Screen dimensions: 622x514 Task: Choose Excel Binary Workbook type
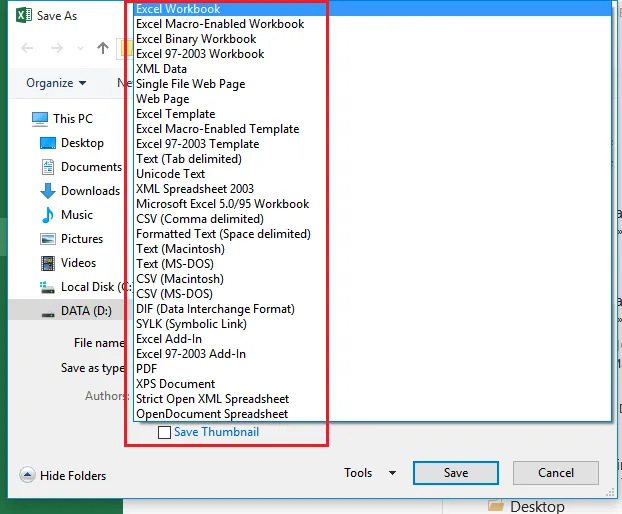click(x=372, y=39)
